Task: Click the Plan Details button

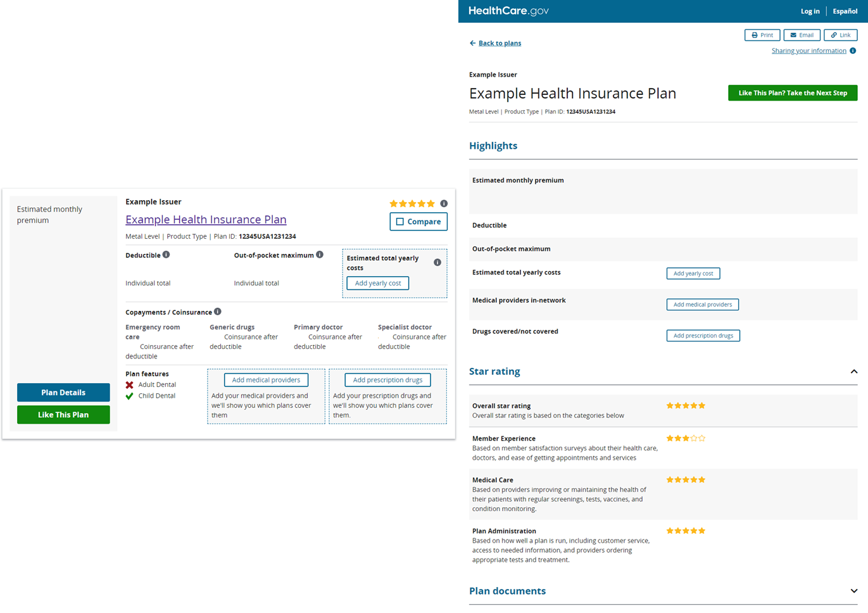Action: pos(63,393)
